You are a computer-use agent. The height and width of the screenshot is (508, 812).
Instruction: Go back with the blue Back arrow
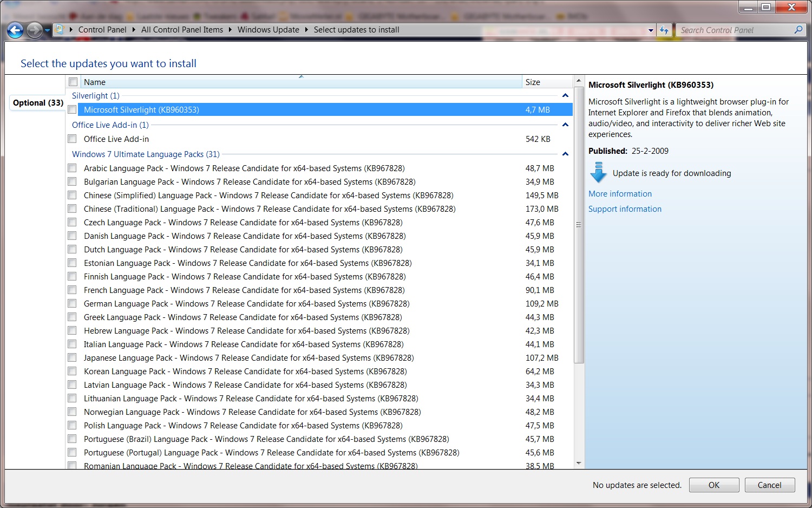(x=15, y=30)
